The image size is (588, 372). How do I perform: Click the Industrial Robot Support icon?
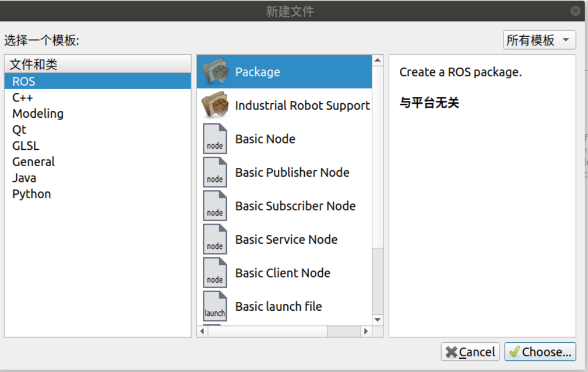point(215,105)
